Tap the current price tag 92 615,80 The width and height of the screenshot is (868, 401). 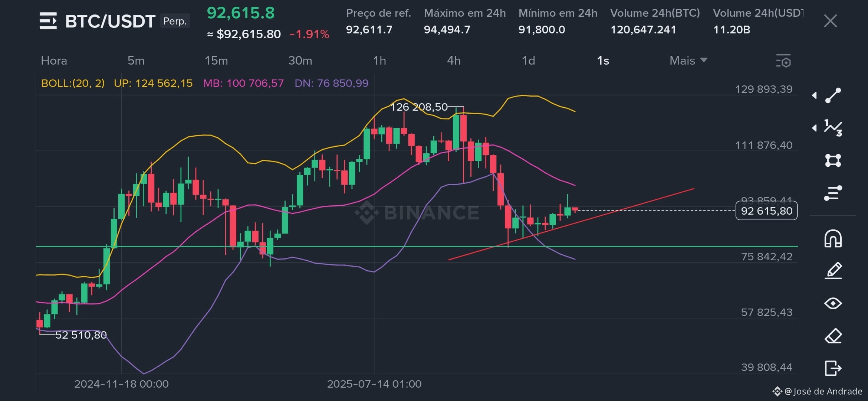(766, 211)
